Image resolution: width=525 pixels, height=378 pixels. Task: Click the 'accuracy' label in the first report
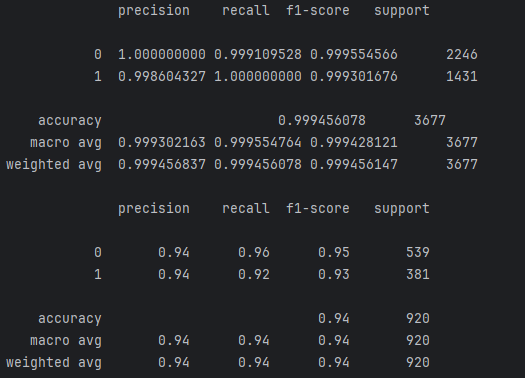[x=70, y=121]
